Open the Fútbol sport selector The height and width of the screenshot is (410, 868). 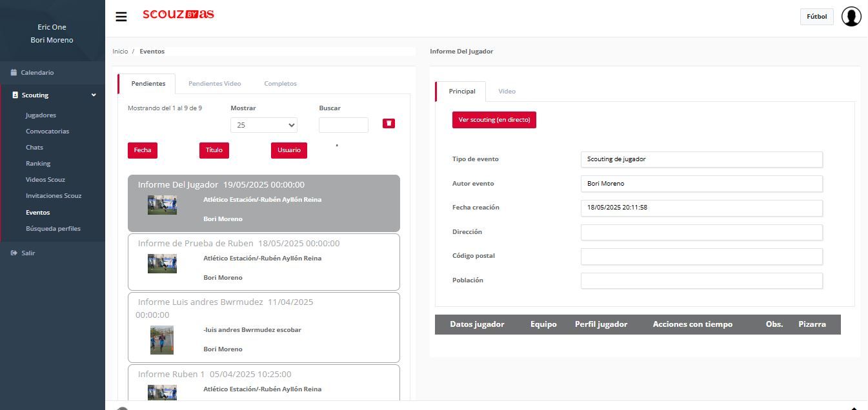coord(816,17)
